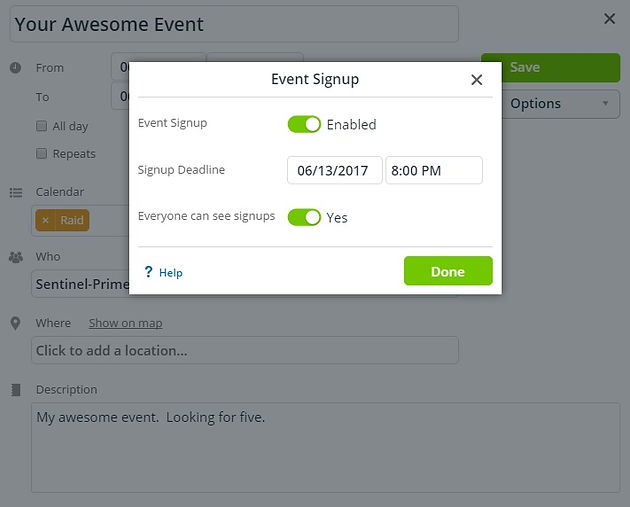The image size is (630, 507).
Task: Check the All day checkbox
Action: [x=41, y=126]
